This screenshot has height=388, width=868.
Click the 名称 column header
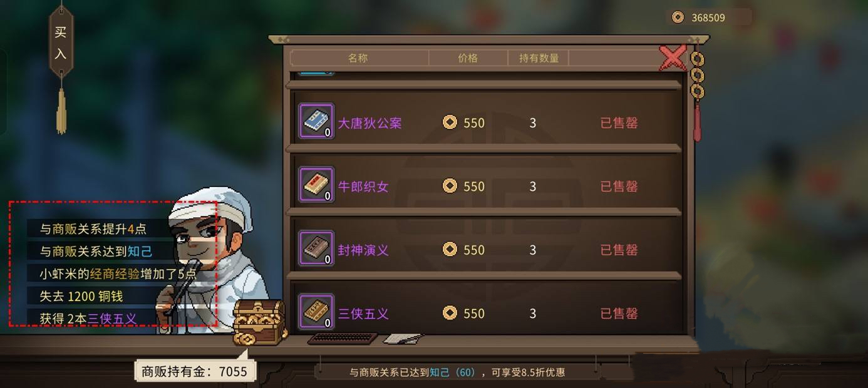click(358, 58)
